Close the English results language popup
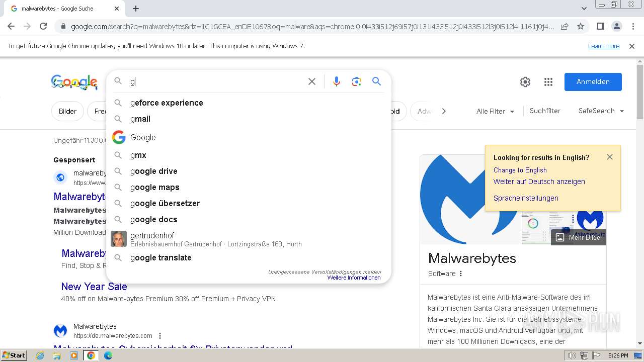Viewport: 644px width, 362px height. (x=610, y=157)
